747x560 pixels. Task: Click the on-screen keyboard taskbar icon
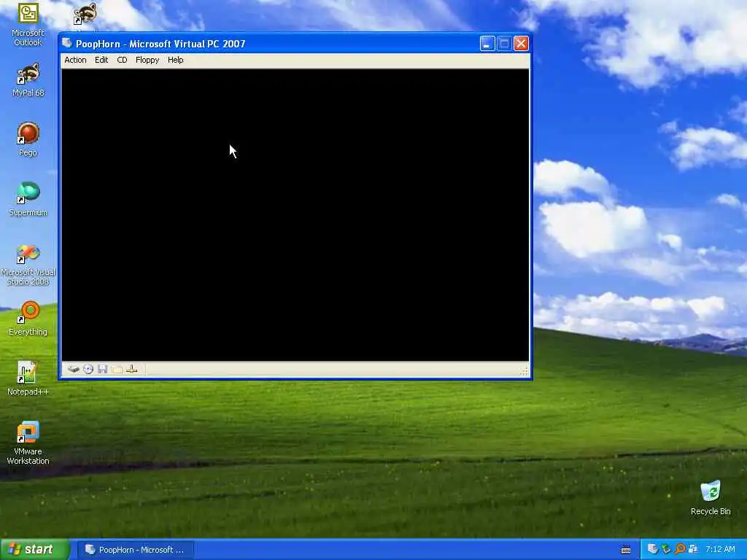tap(626, 550)
